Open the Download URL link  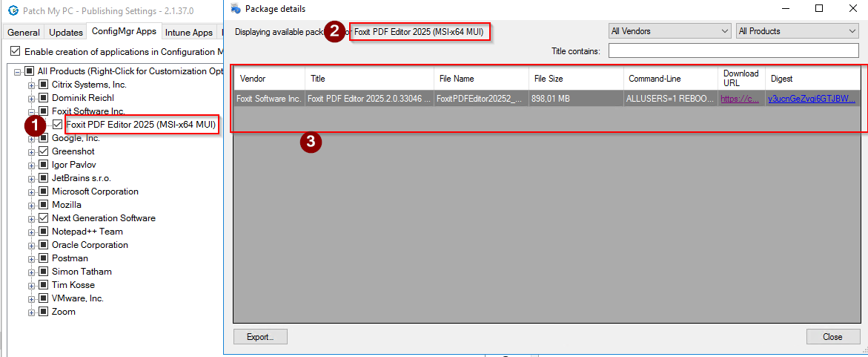click(740, 98)
